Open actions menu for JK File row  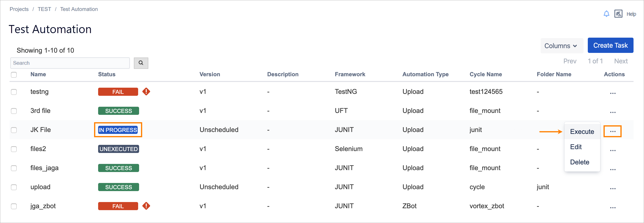(613, 131)
